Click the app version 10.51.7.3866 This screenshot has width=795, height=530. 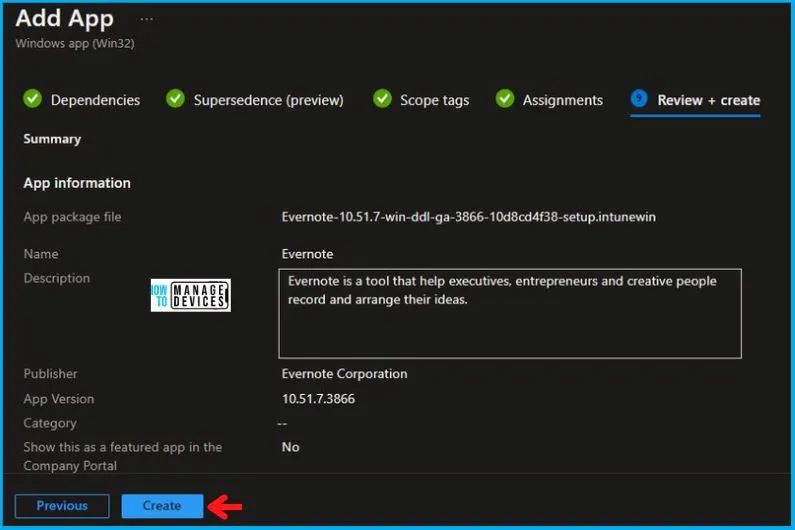click(x=318, y=399)
